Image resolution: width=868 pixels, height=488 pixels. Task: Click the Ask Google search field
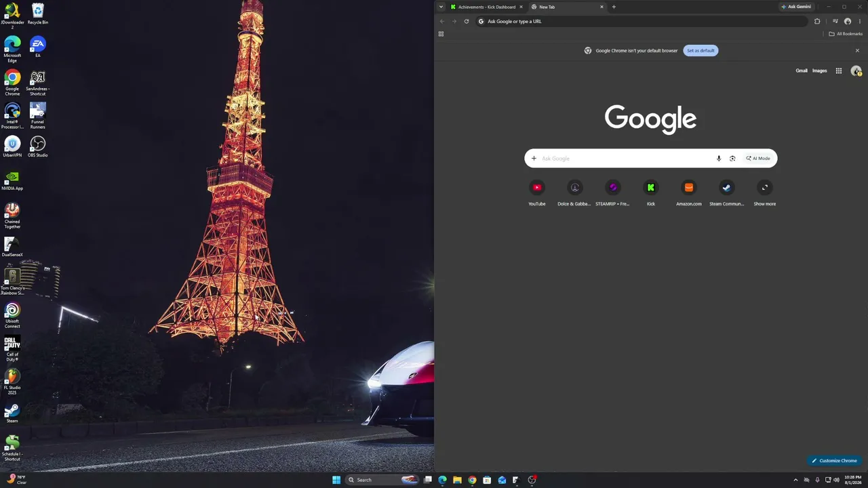point(627,159)
